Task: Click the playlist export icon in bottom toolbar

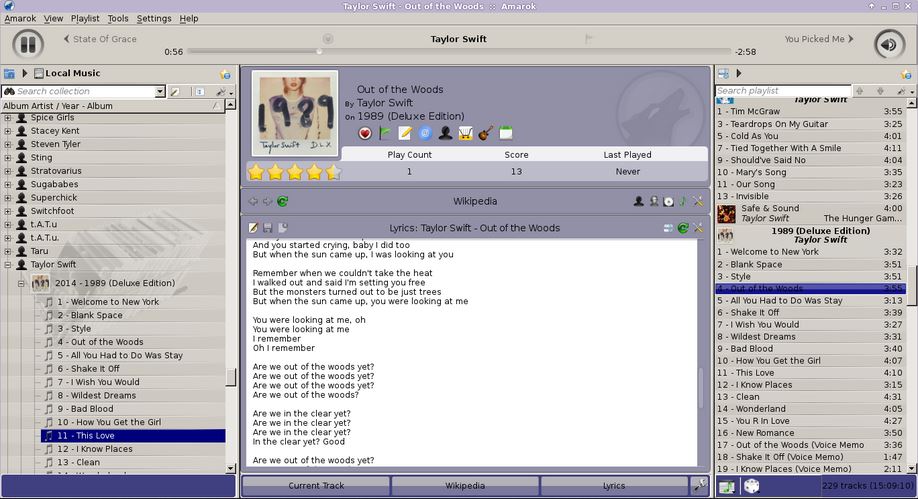Action: click(x=727, y=486)
